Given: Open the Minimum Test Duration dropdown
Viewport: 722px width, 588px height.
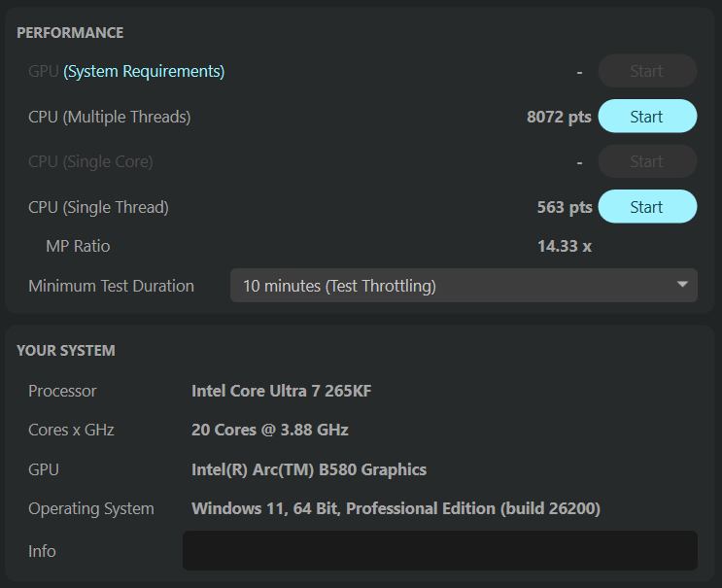Looking at the screenshot, I should [464, 286].
